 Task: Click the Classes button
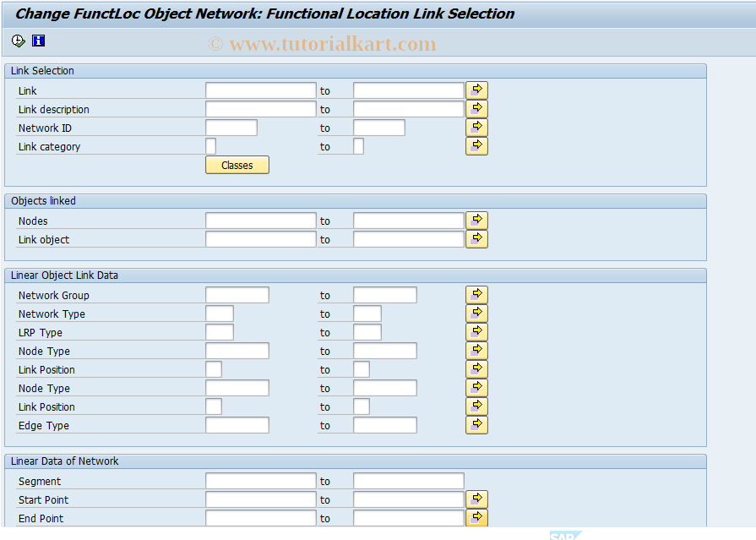coord(237,165)
